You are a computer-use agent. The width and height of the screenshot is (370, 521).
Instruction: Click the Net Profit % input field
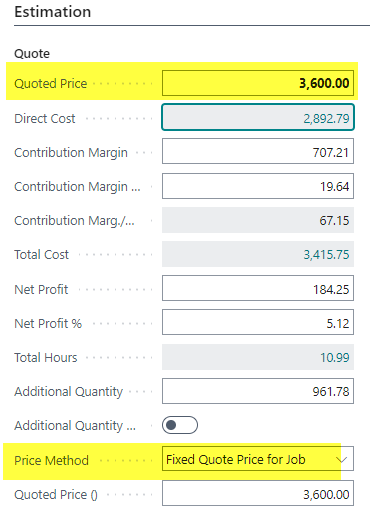pyautogui.click(x=258, y=322)
